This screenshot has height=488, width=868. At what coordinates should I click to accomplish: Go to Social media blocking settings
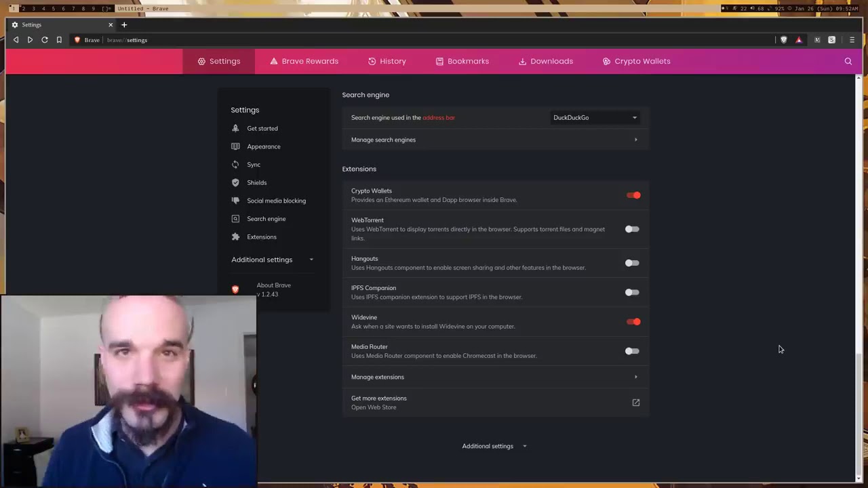276,201
